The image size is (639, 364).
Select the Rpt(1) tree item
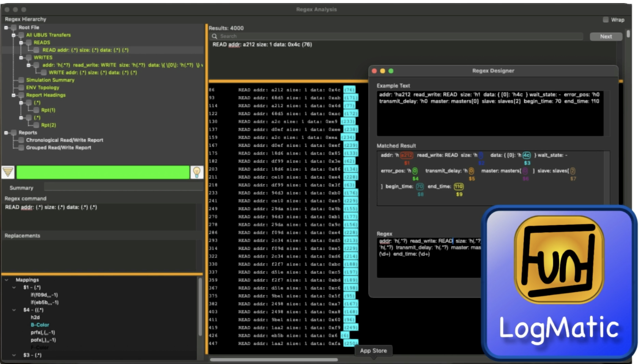pos(48,110)
